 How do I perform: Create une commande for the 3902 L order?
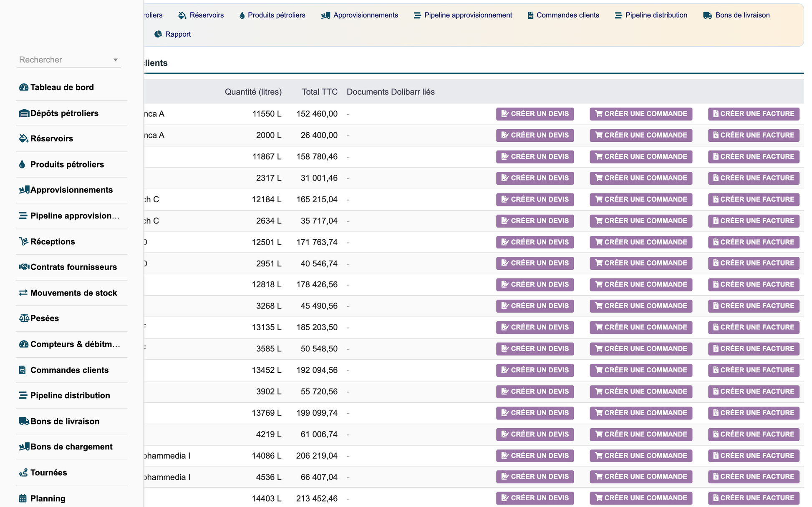point(641,392)
